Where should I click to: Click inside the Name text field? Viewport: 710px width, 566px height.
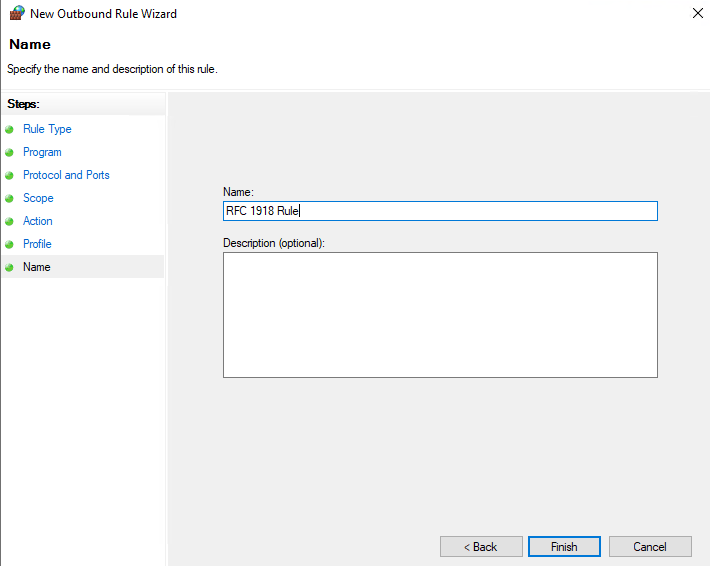[x=440, y=211]
